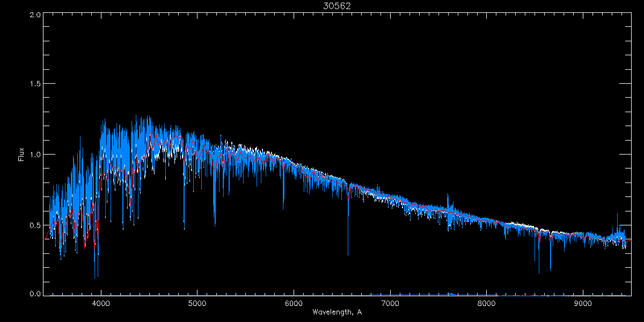The width and height of the screenshot is (644, 322).
Task: Select the 6000 x-axis tick label
Action: click(x=294, y=303)
